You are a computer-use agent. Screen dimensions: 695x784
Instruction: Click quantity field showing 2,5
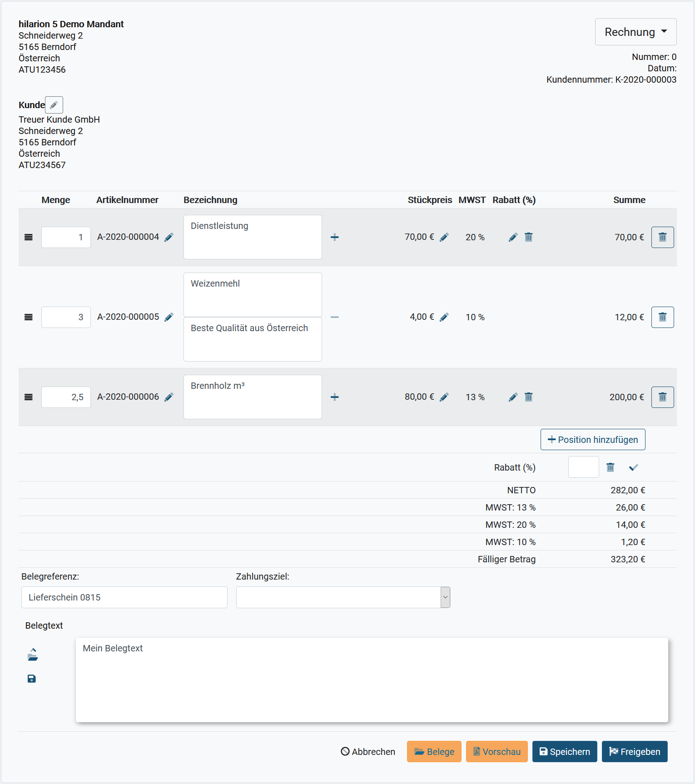pos(66,397)
